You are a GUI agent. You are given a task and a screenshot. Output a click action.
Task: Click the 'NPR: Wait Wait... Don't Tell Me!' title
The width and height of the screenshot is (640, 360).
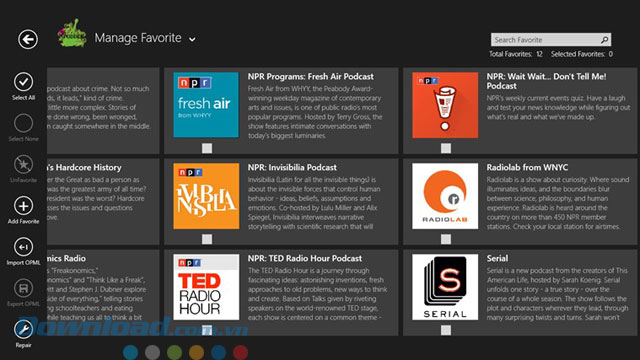[x=546, y=81]
